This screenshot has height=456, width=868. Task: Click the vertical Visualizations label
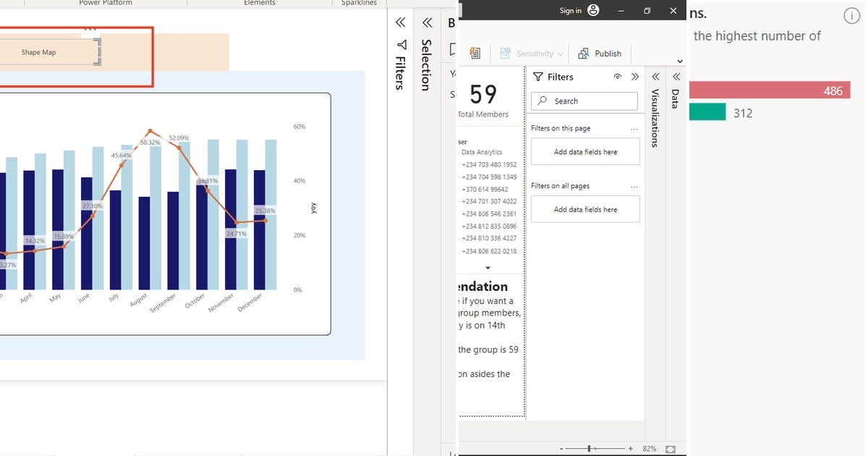(x=655, y=118)
